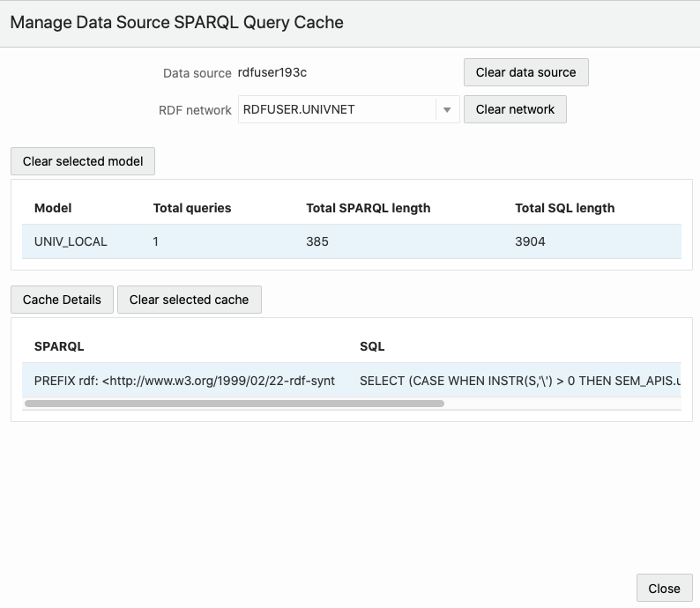
Task: Close the query cache dialog
Action: tap(664, 589)
